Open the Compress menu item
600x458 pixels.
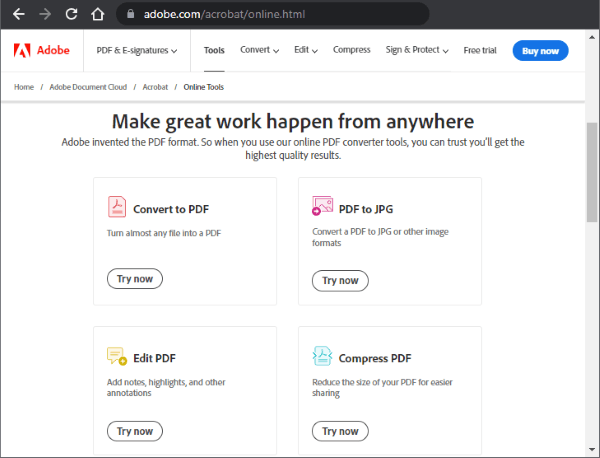(352, 50)
